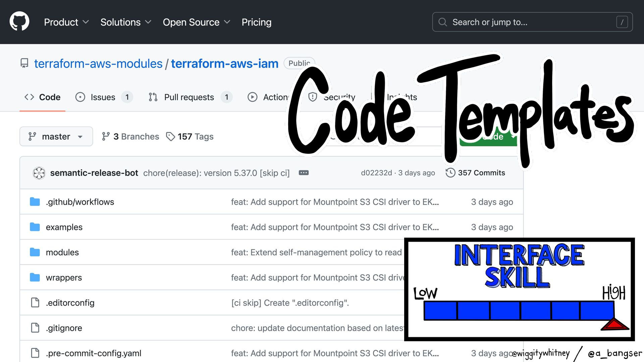Click the GitHub Octocat logo
The image size is (644, 362).
(19, 21)
